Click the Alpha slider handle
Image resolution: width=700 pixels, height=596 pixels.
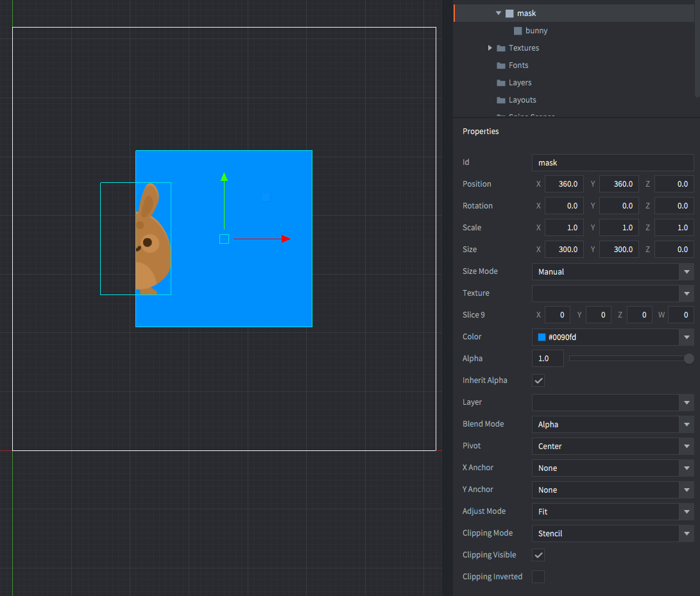(689, 359)
